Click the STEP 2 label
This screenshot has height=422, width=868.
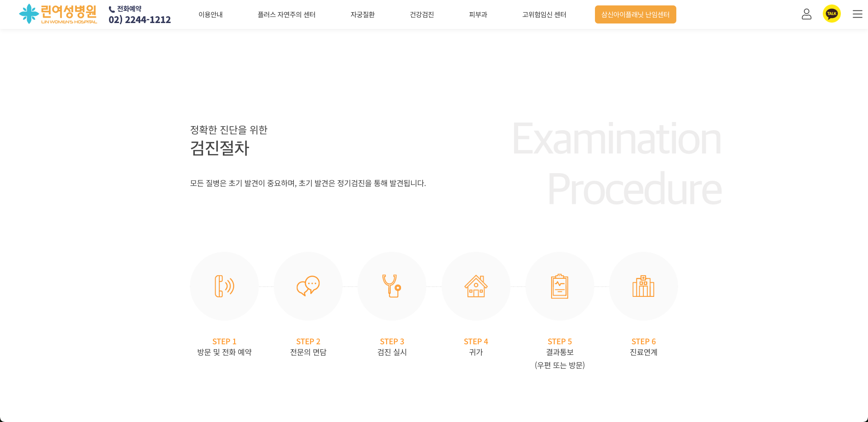(x=308, y=342)
